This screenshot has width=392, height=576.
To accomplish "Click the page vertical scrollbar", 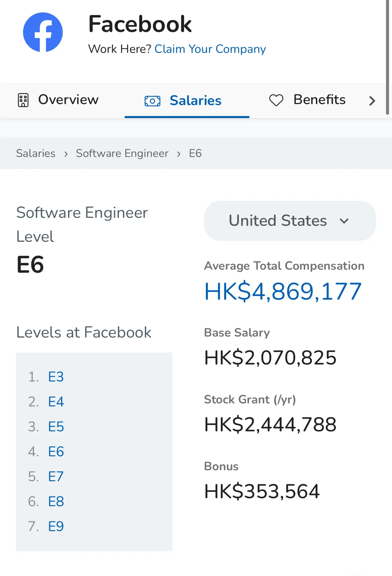I will tap(387, 57).
